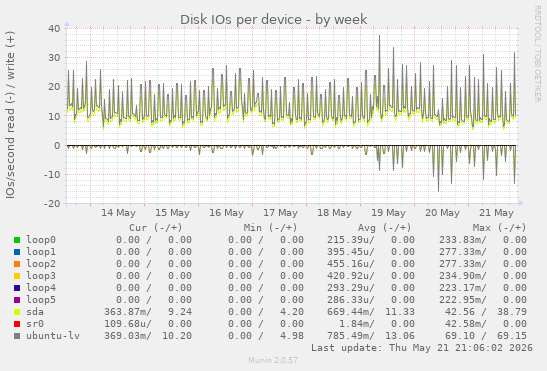Click the Cur (-/+) column header
This screenshot has width=547, height=371.
coord(156,228)
